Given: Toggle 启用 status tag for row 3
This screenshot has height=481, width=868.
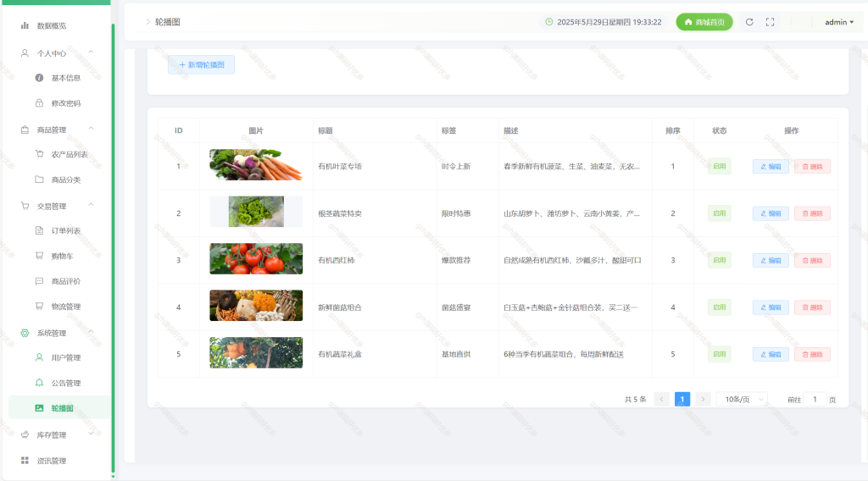Looking at the screenshot, I should click(x=719, y=261).
